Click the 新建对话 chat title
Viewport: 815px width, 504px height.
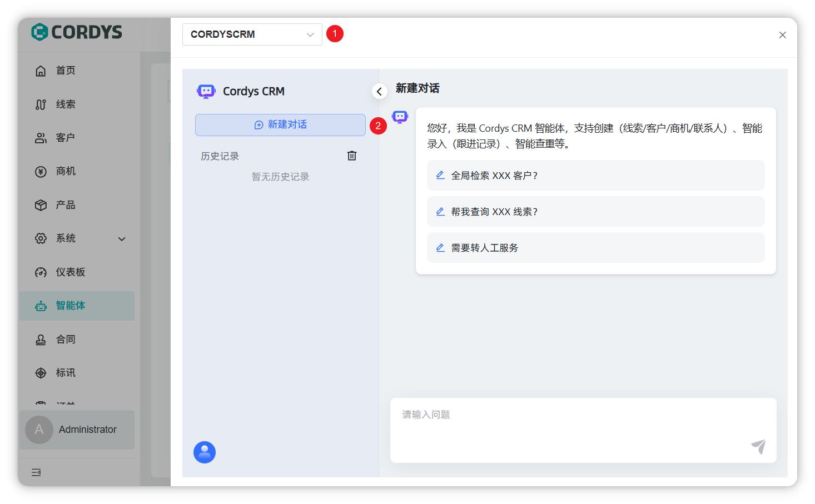pyautogui.click(x=418, y=88)
